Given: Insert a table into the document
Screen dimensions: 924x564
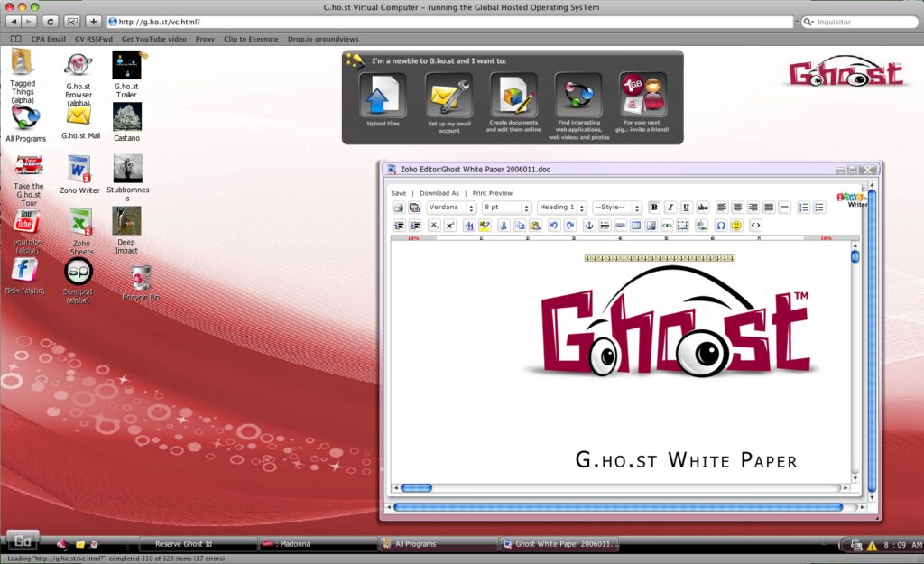Looking at the screenshot, I should (636, 225).
